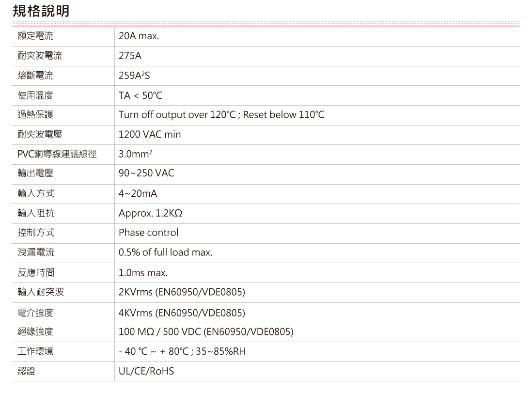This screenshot has width=532, height=393.
Task: Select the 90~250 VAC output voltage
Action: [x=146, y=173]
